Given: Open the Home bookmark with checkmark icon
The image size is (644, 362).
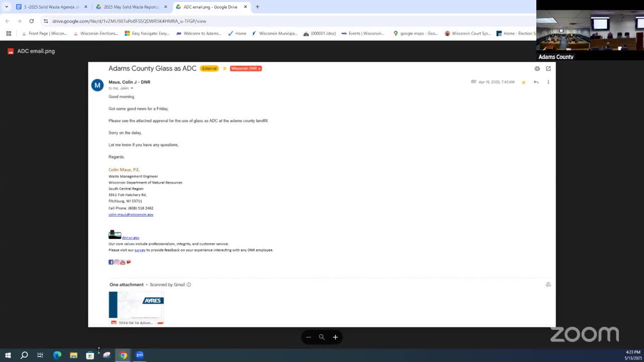Looking at the screenshot, I should coord(237,34).
